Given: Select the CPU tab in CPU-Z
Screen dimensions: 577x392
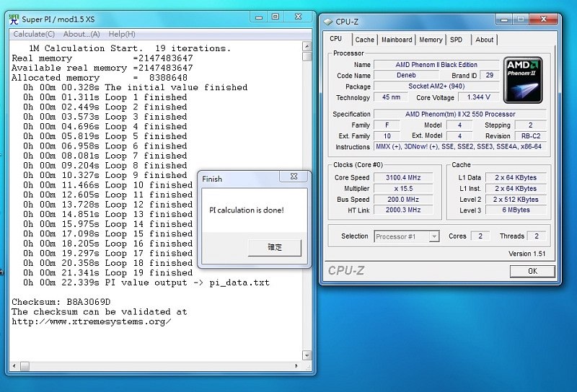Looking at the screenshot, I should click(335, 39).
